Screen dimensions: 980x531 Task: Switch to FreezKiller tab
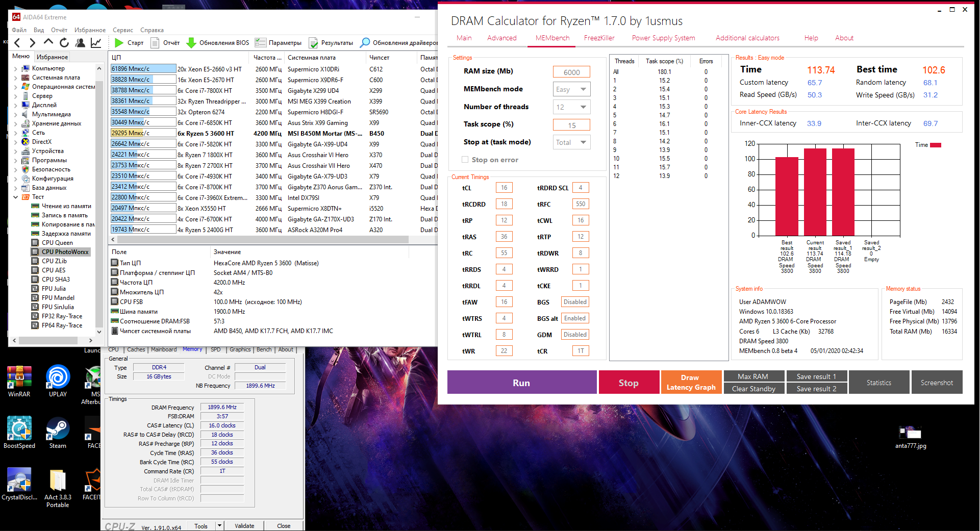(x=599, y=38)
